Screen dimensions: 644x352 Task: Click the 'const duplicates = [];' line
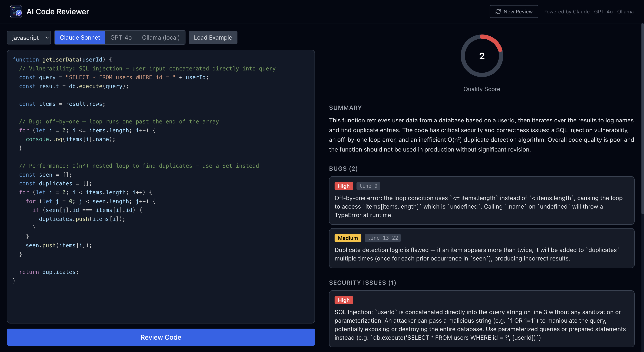(x=56, y=183)
